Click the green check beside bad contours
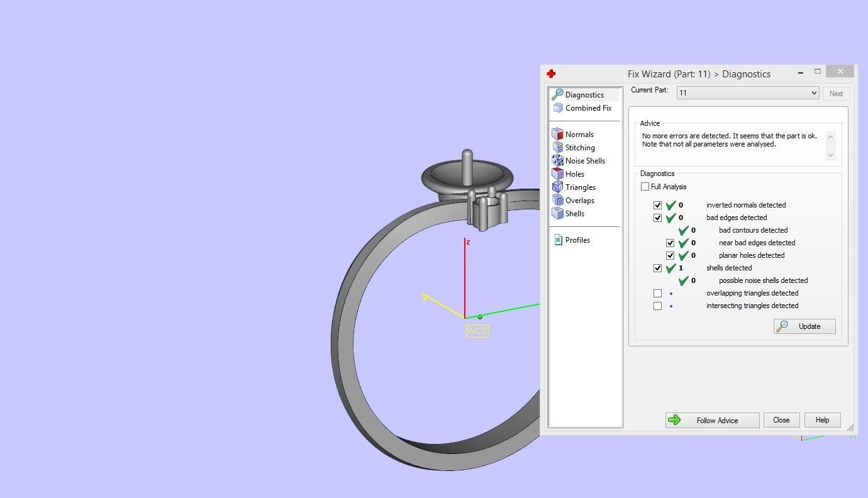Screen dimensions: 868x498 pyautogui.click(x=684, y=230)
